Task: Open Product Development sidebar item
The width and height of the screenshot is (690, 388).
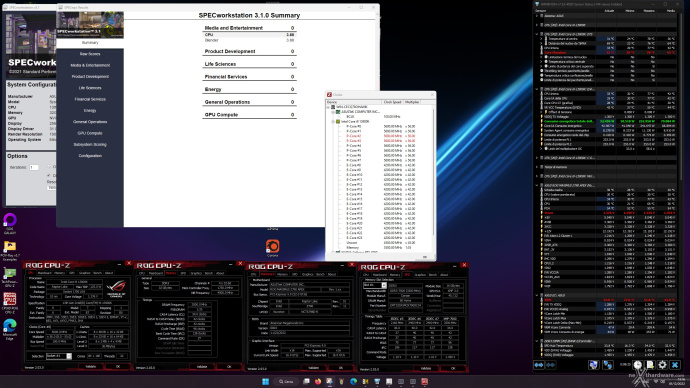Action: (x=90, y=77)
